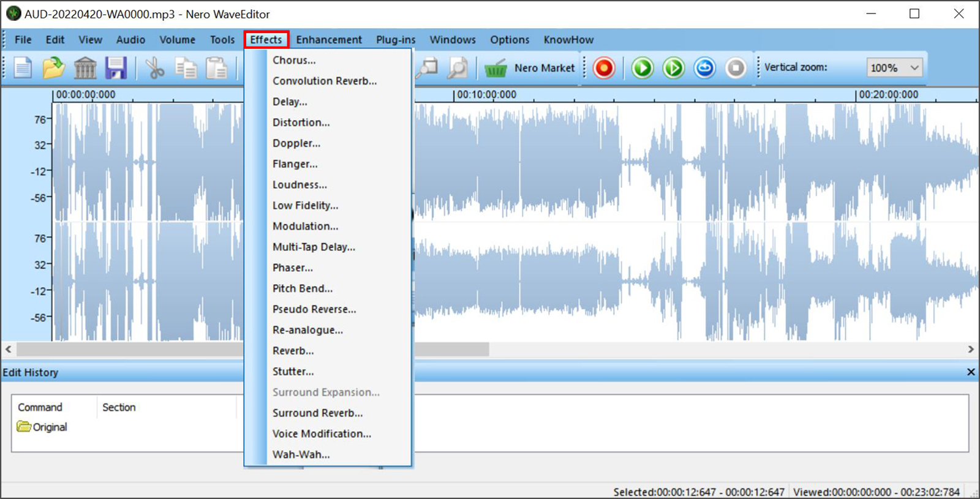Viewport: 980px width, 499px height.
Task: Toggle the blue Loop playback button
Action: pyautogui.click(x=705, y=68)
